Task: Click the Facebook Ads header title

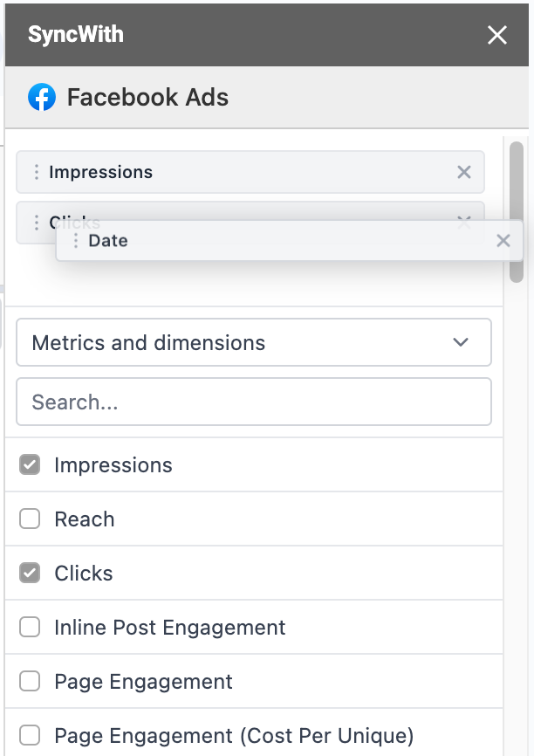Action: click(x=147, y=97)
